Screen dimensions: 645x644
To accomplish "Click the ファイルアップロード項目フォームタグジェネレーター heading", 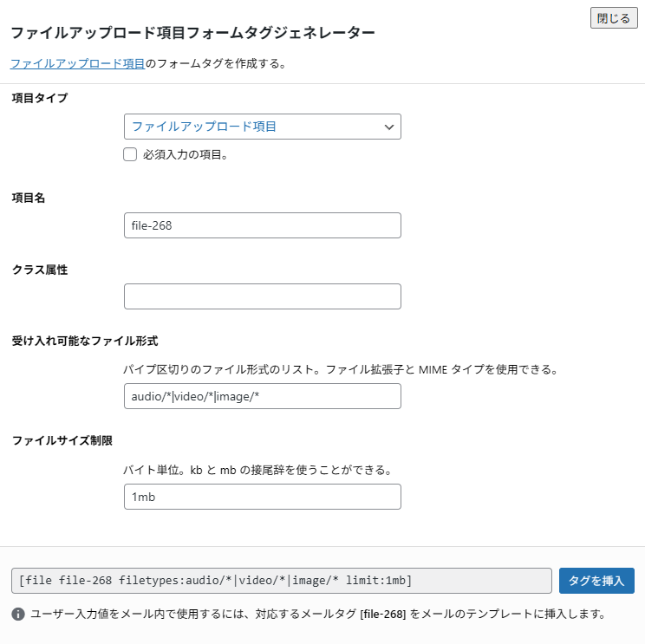I will [192, 33].
